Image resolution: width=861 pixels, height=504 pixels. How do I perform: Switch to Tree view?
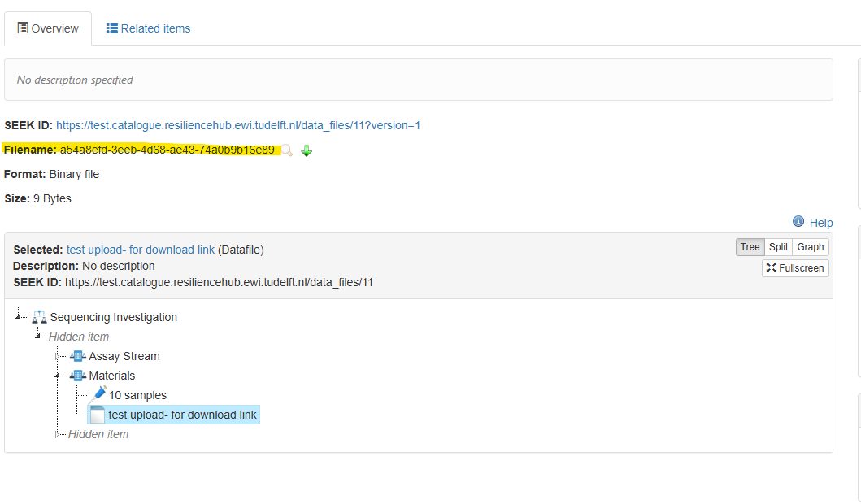(x=750, y=247)
